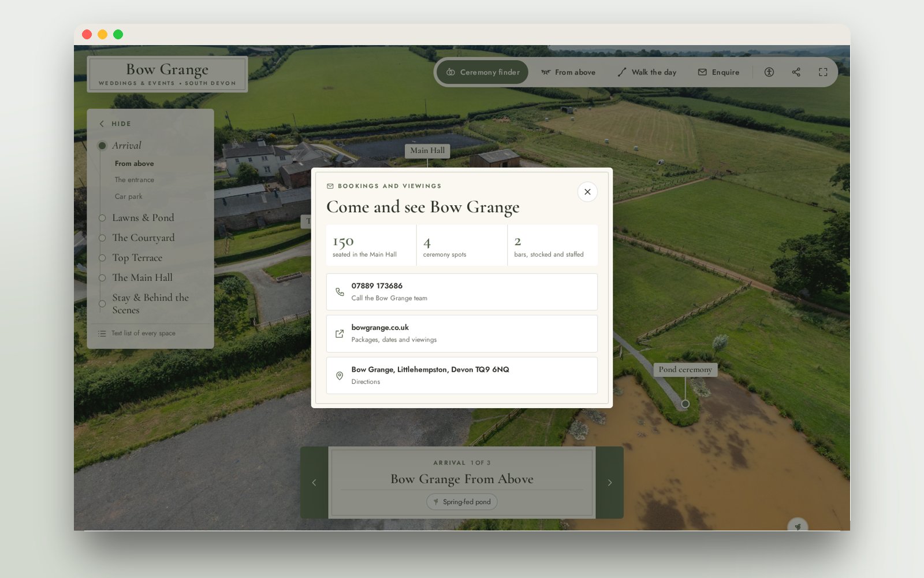Close the Bookings and Viewings dialog

[x=587, y=192]
